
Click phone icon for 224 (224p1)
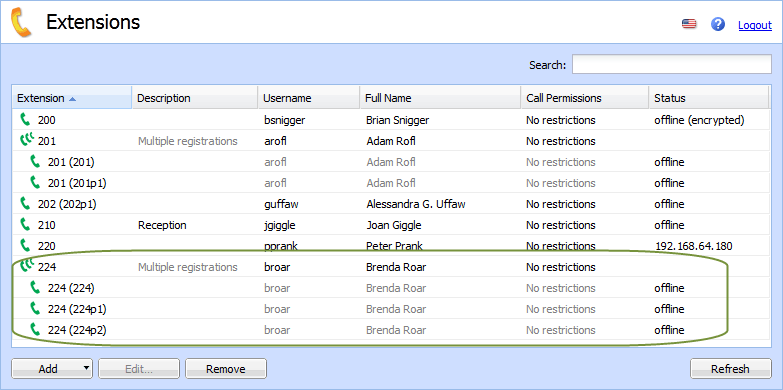pos(35,309)
